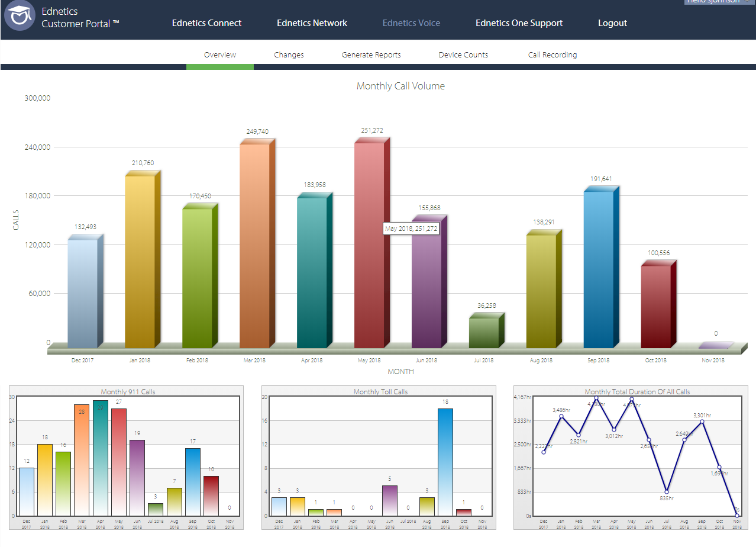Switch to the Overview tab
Image resolution: width=756 pixels, height=547 pixels.
click(x=220, y=54)
